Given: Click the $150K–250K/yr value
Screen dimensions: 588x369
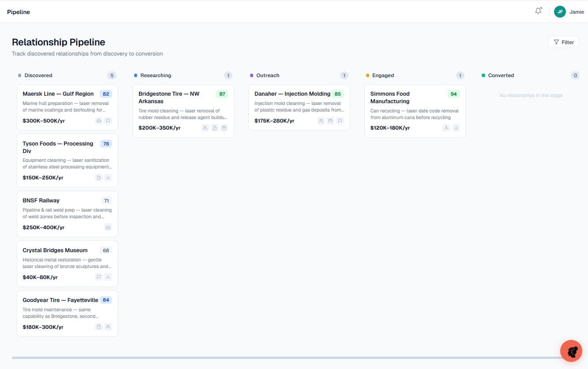Looking at the screenshot, I should point(43,178).
